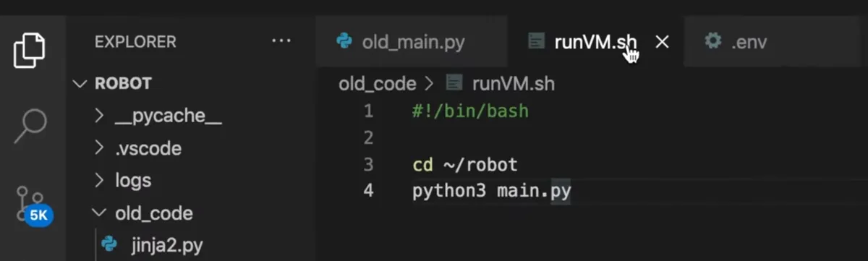868x261 pixels.
Task: Click runVM.sh in the breadcrumb path
Action: pyautogui.click(x=513, y=83)
